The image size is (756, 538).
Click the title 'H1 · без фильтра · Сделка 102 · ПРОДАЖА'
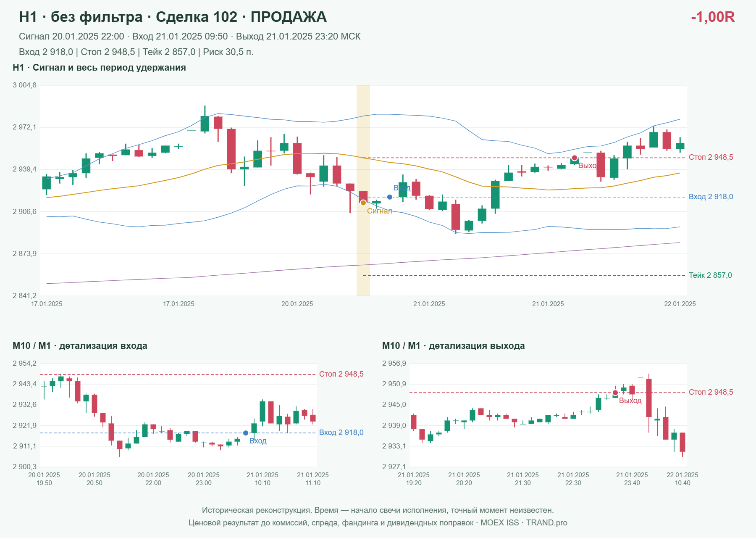coord(173,17)
